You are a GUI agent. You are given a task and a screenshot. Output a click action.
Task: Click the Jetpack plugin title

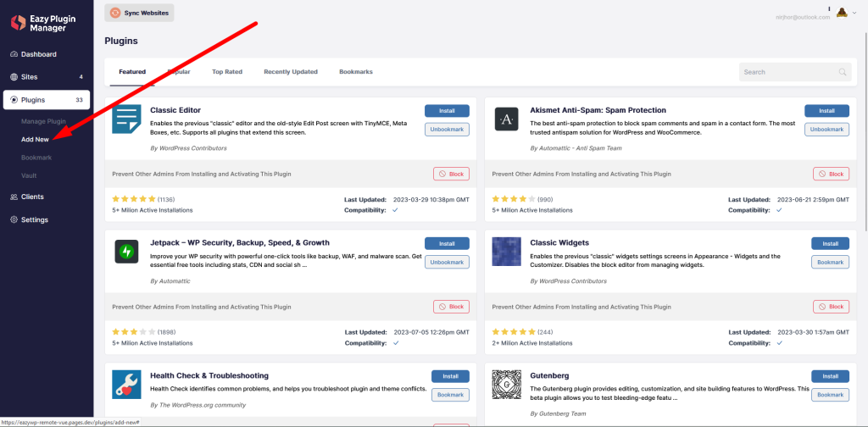(x=240, y=243)
